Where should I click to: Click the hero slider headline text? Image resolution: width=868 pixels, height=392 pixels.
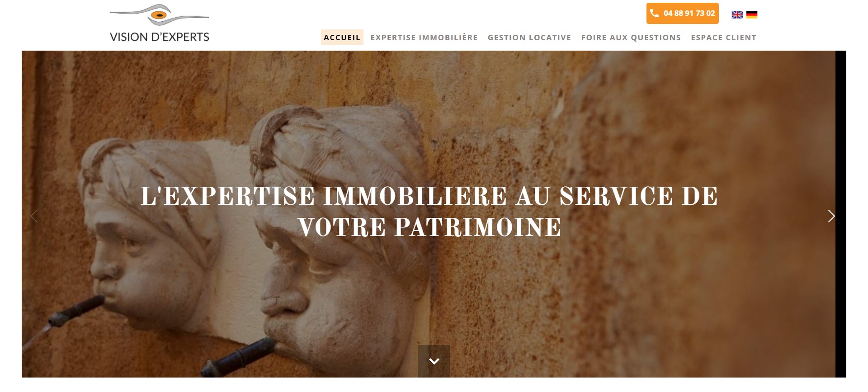click(429, 212)
